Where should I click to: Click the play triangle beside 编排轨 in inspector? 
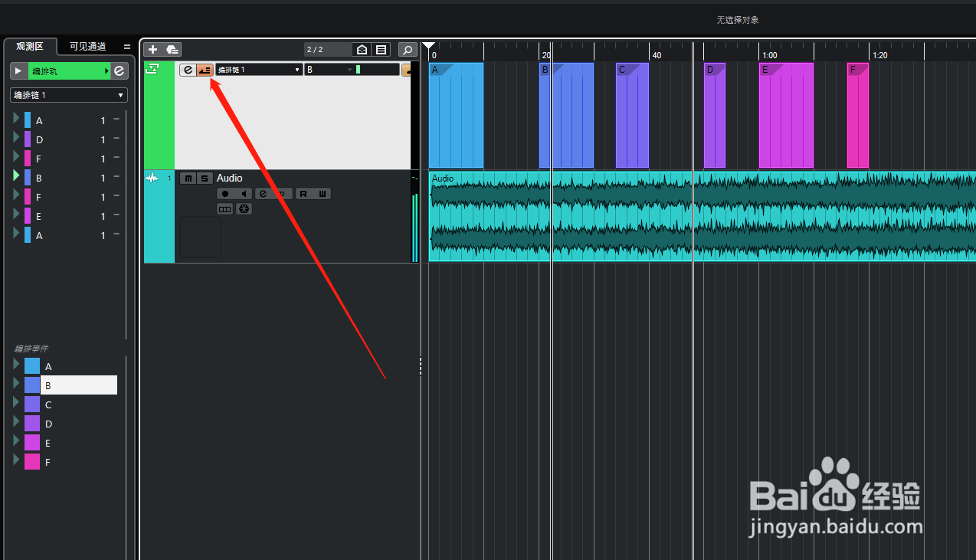click(18, 71)
